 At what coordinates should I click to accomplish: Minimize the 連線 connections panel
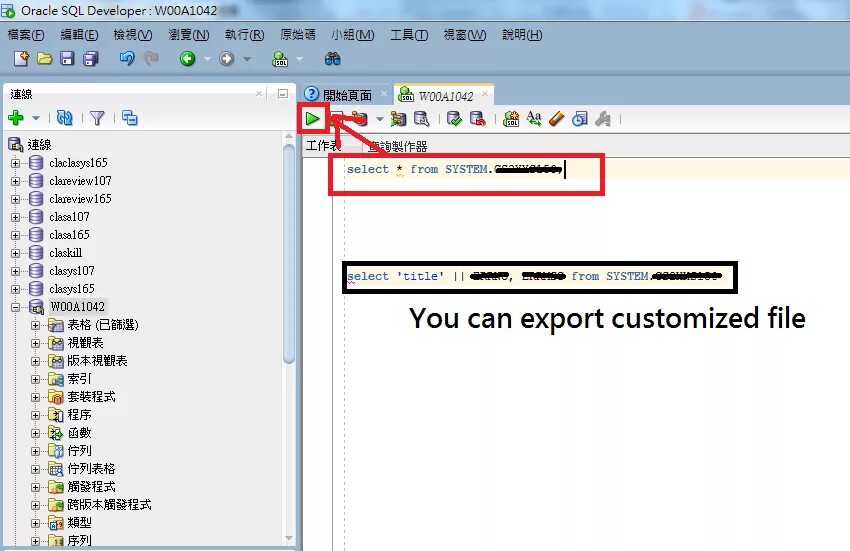click(x=282, y=93)
